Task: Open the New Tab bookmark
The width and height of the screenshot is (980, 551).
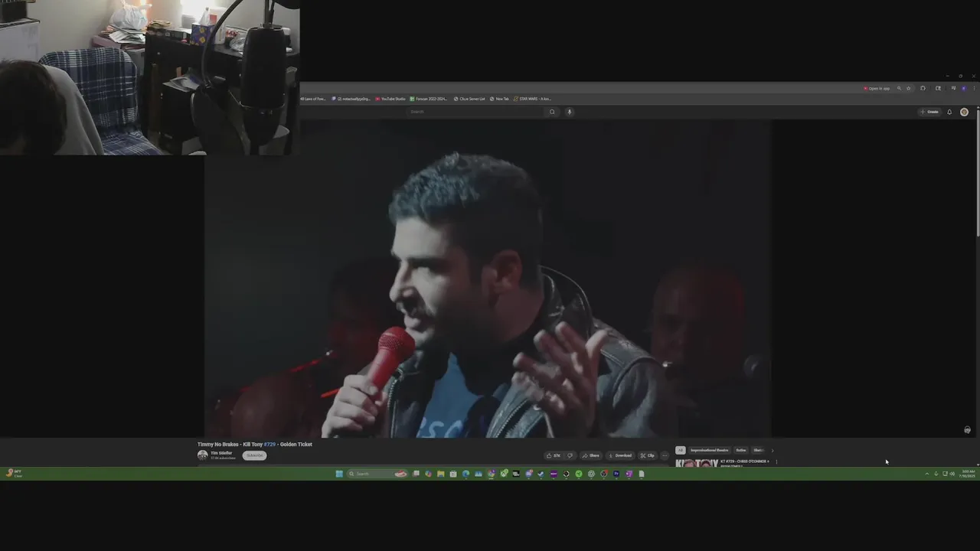Action: pos(500,99)
